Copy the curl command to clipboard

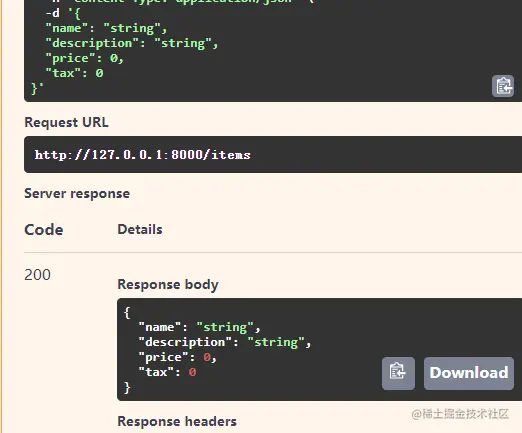[503, 86]
